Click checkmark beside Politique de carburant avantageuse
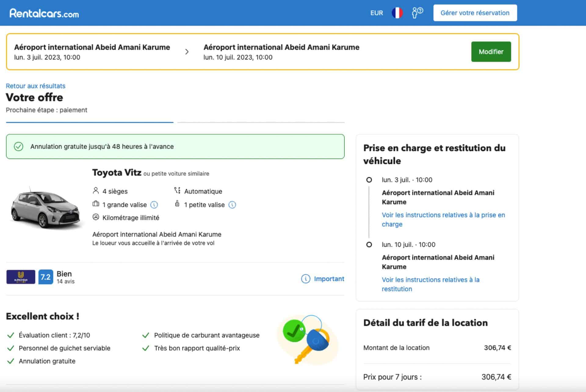Image resolution: width=586 pixels, height=392 pixels. tap(146, 335)
